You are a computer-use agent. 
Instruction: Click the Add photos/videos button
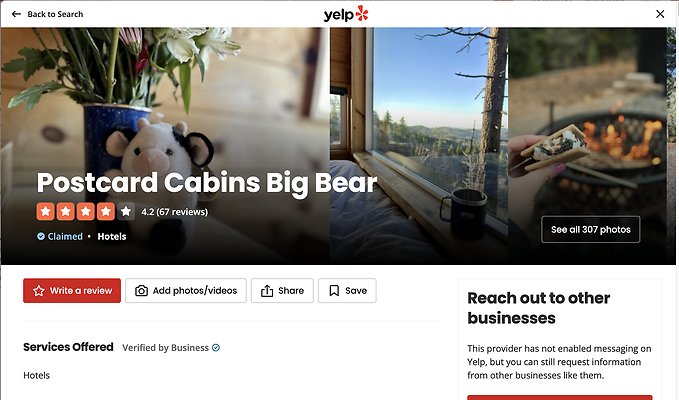point(186,290)
